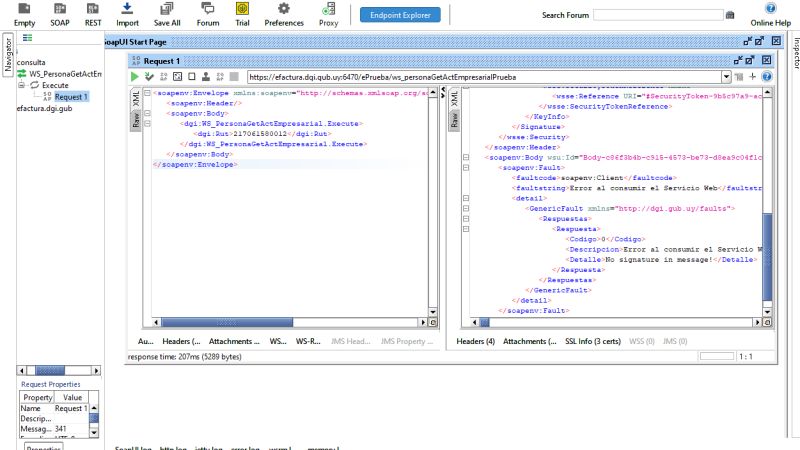The width and height of the screenshot is (800, 450).
Task: Save All projects
Action: click(x=167, y=15)
